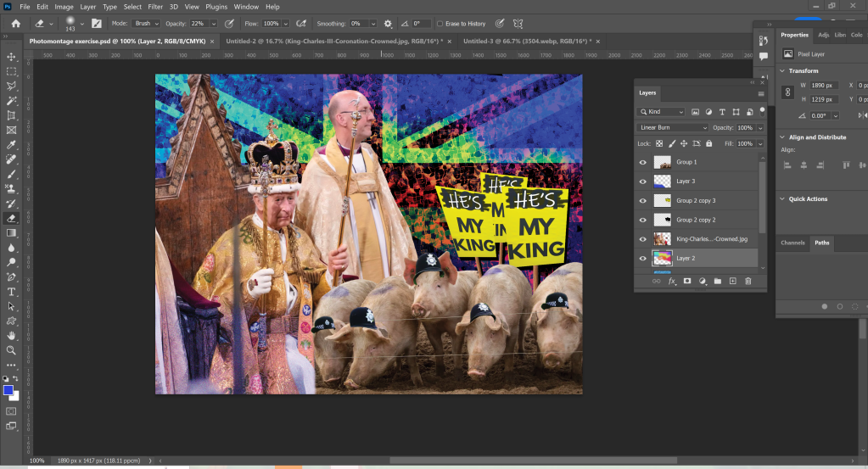Select the Crop tool
This screenshot has height=469, width=868.
(12, 115)
